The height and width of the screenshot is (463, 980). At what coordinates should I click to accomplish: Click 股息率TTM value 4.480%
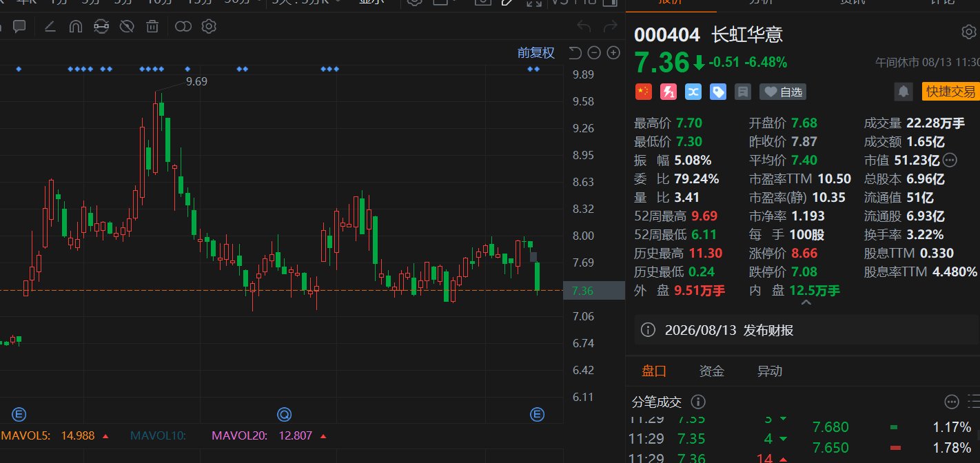[955, 271]
